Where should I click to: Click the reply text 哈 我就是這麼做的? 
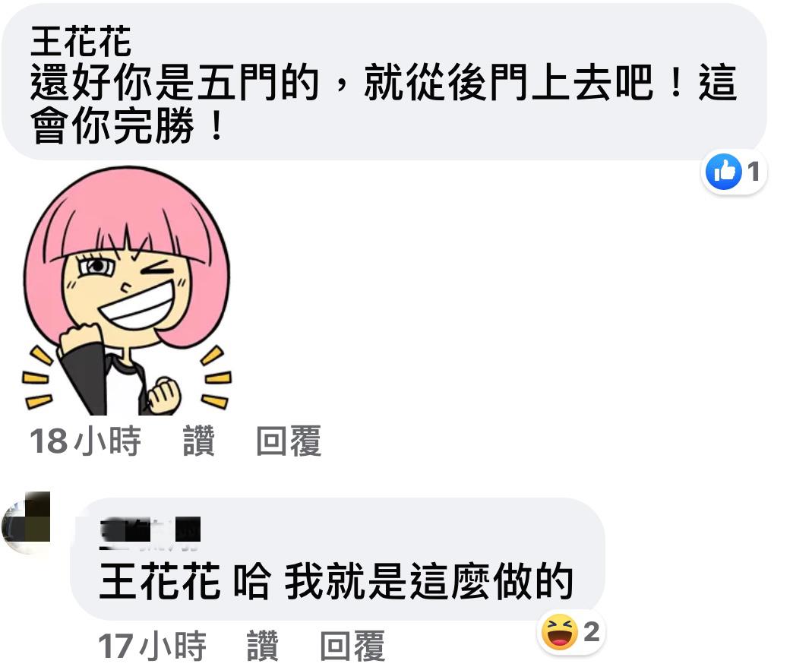coord(403,582)
